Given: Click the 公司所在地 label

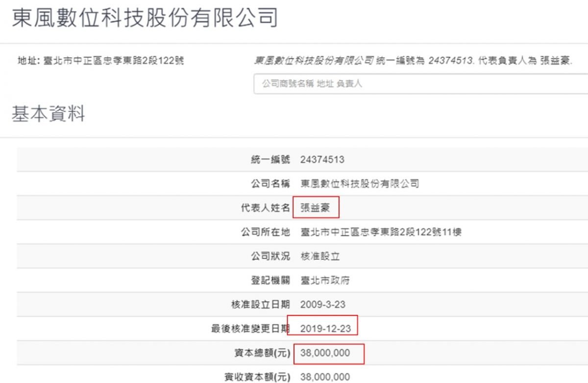Looking at the screenshot, I should point(265,232).
